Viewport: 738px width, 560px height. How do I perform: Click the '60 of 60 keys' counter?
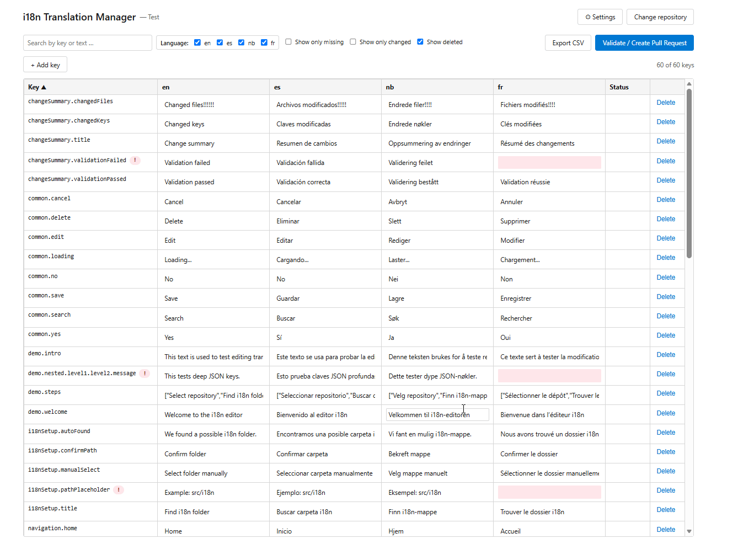click(x=675, y=65)
